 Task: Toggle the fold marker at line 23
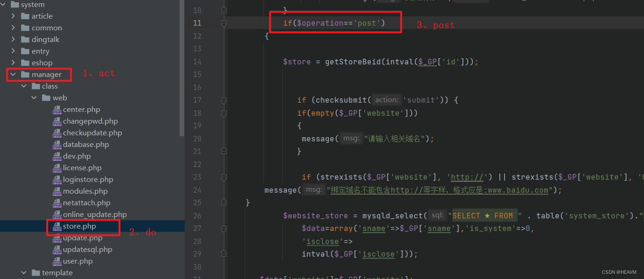click(223, 177)
